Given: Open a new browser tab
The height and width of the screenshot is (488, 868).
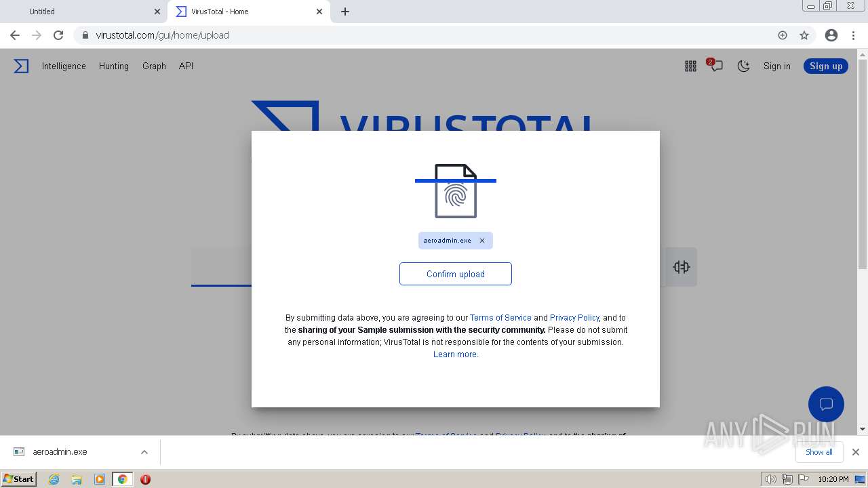Looking at the screenshot, I should pos(345,12).
